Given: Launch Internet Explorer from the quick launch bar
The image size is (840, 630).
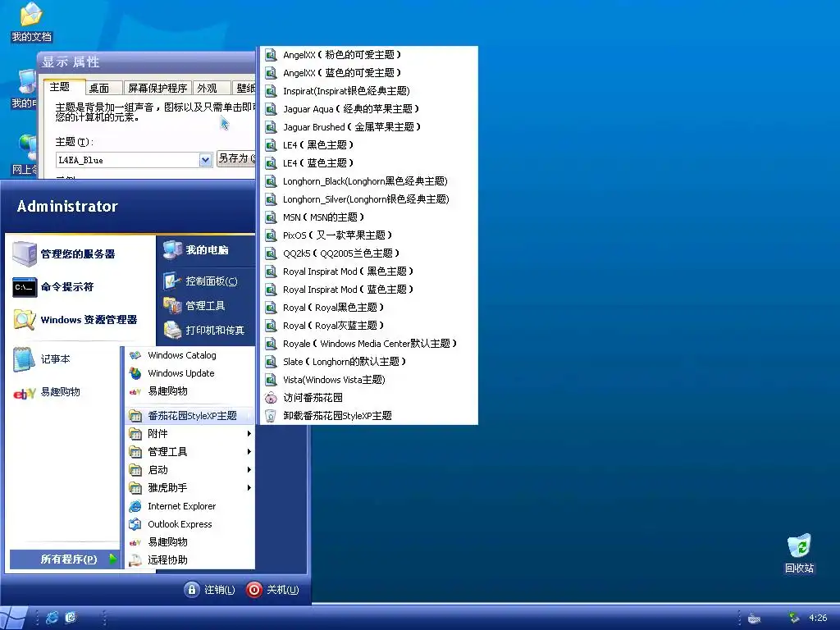Looking at the screenshot, I should pyautogui.click(x=52, y=618).
